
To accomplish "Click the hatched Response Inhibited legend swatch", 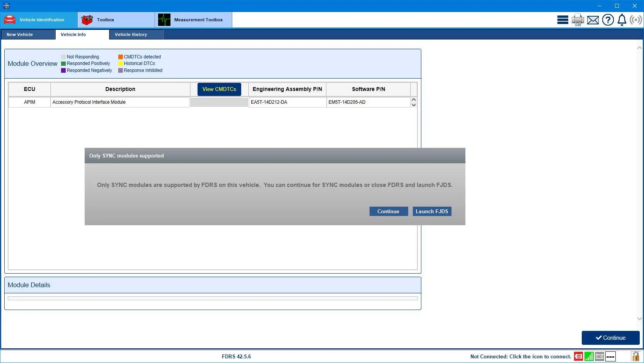I will pyautogui.click(x=121, y=70).
